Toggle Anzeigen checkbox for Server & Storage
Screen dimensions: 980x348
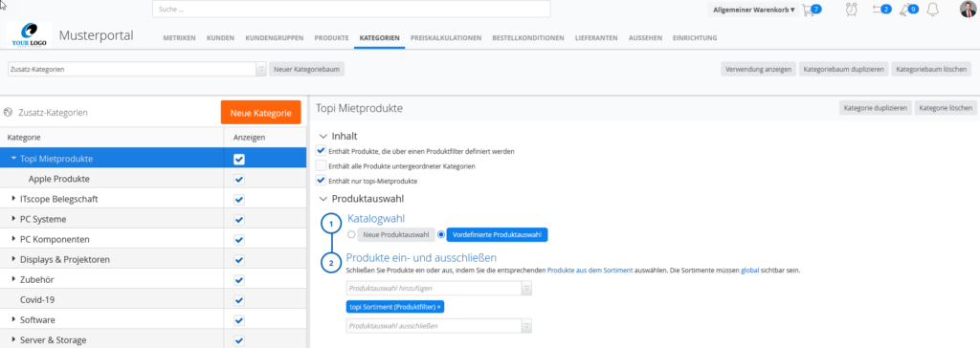point(238,340)
